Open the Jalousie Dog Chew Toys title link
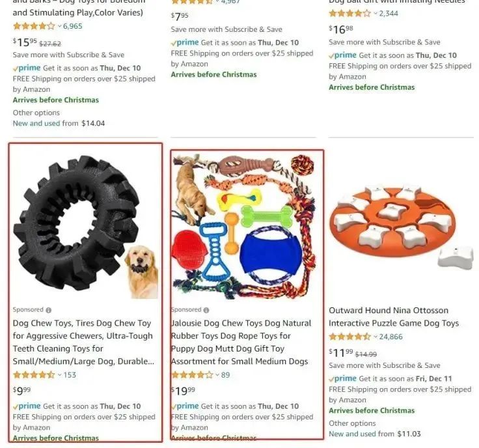479x448 pixels. (x=241, y=343)
